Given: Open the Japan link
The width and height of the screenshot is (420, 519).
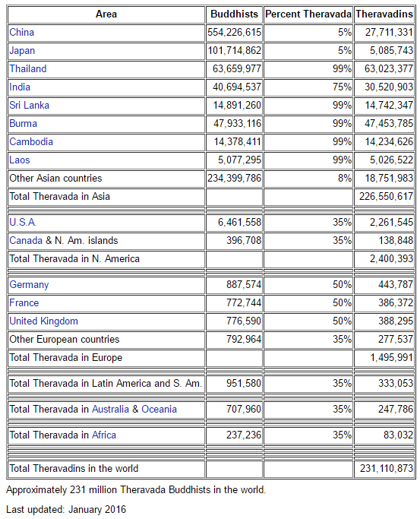Looking at the screenshot, I should 22,51.
